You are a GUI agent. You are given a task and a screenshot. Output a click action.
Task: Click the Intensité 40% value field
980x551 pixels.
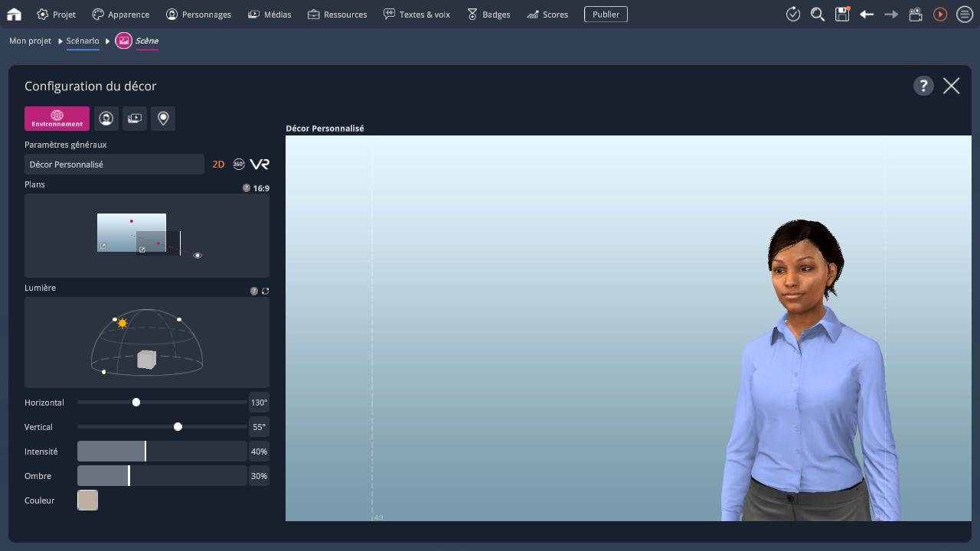click(260, 451)
